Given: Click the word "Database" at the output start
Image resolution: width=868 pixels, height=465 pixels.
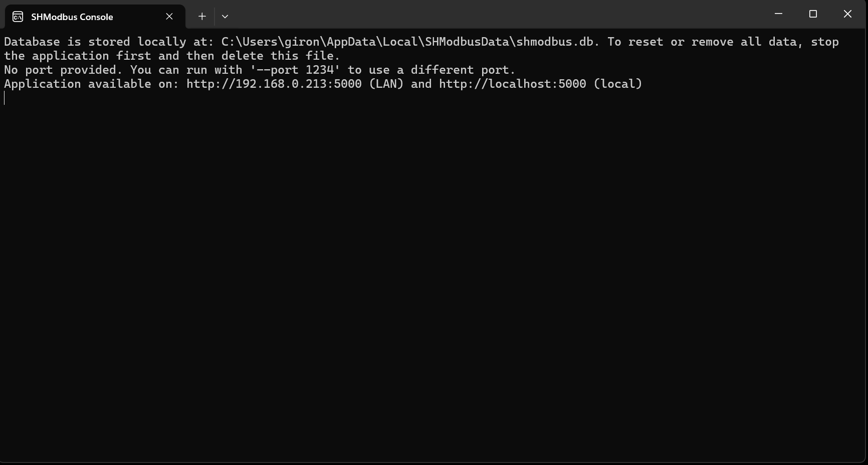Looking at the screenshot, I should coord(32,42).
